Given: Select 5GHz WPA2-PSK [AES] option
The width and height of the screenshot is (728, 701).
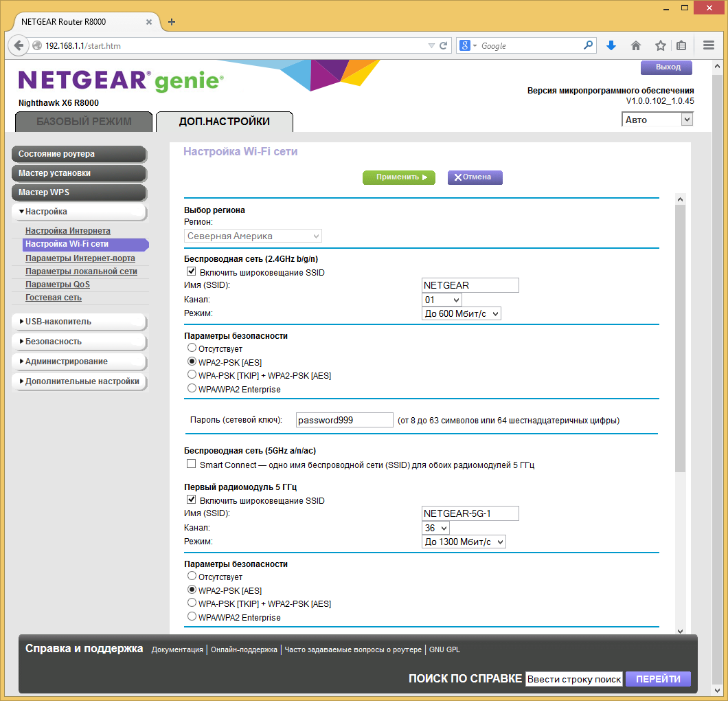Looking at the screenshot, I should (192, 590).
